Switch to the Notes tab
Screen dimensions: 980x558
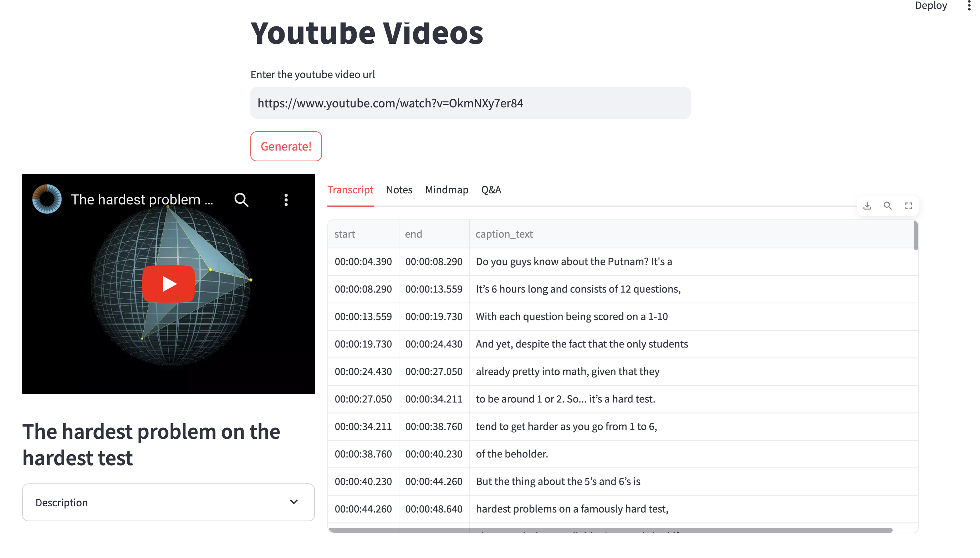pyautogui.click(x=399, y=190)
